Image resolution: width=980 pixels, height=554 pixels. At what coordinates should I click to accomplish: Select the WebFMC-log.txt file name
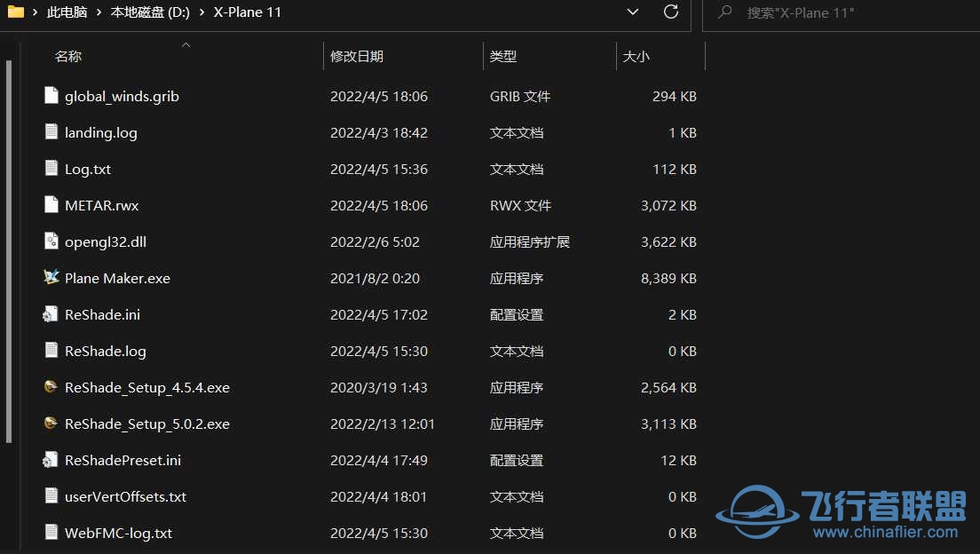[119, 533]
